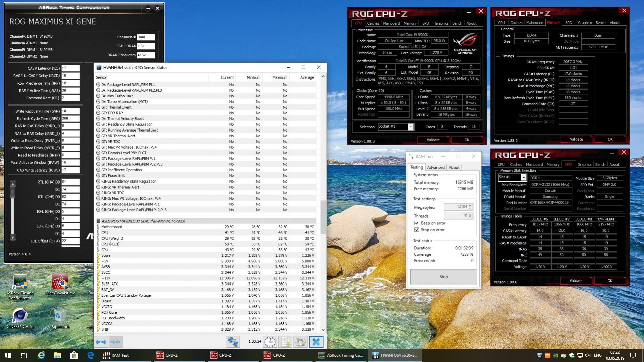Click the CAS# Latency (tCL) input field
644x362 pixels.
tap(70, 68)
